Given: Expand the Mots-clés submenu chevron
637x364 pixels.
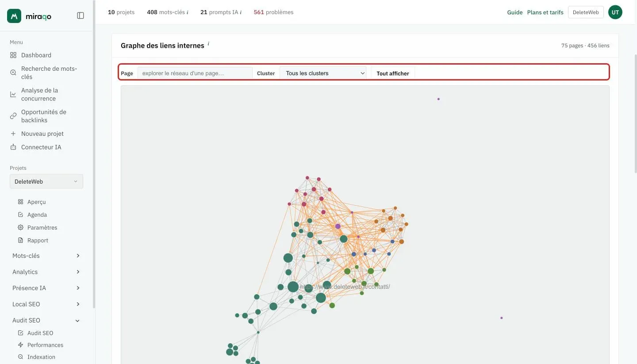Looking at the screenshot, I should [x=78, y=256].
